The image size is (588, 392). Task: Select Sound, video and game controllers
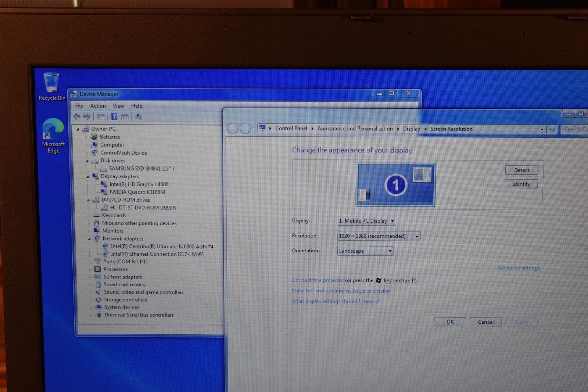144,292
